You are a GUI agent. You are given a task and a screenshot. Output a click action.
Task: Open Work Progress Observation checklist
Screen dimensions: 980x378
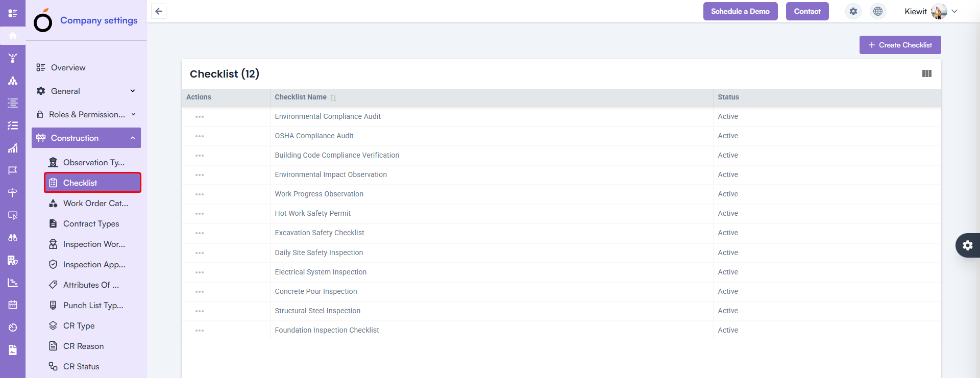tap(319, 194)
